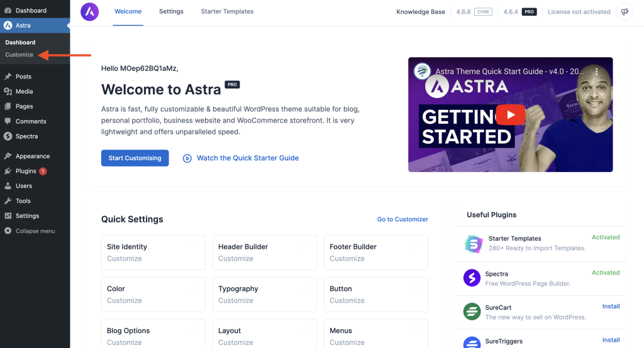644x348 pixels.
Task: Click the play circle icon beside Quick Starter Guide
Action: click(x=187, y=158)
